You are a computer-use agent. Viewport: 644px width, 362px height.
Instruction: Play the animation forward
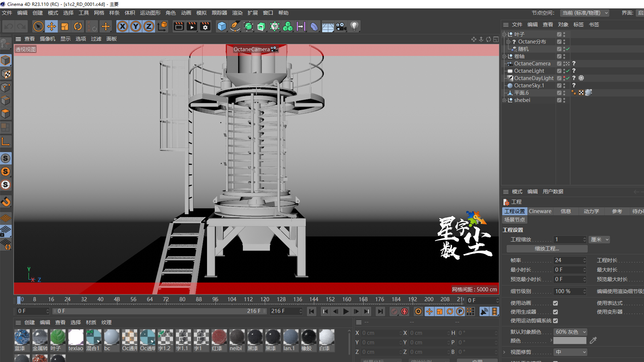(x=346, y=311)
